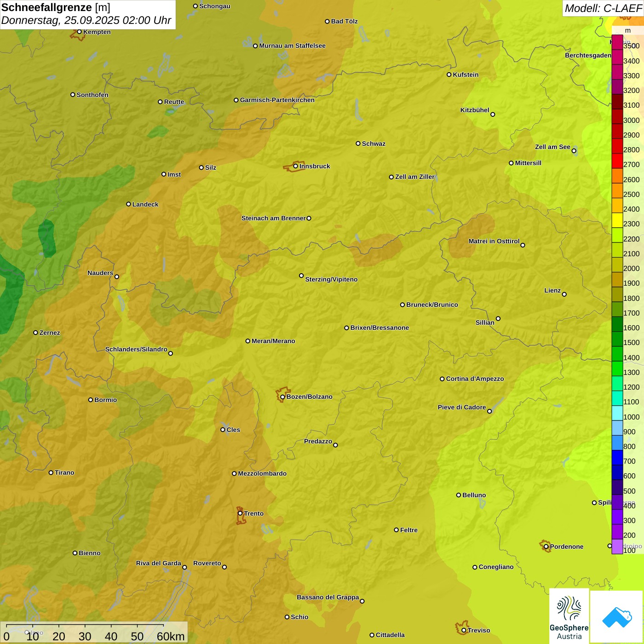Image resolution: width=644 pixels, height=644 pixels.
Task: Select the violet 100 m legend swatch
Action: 617,546
